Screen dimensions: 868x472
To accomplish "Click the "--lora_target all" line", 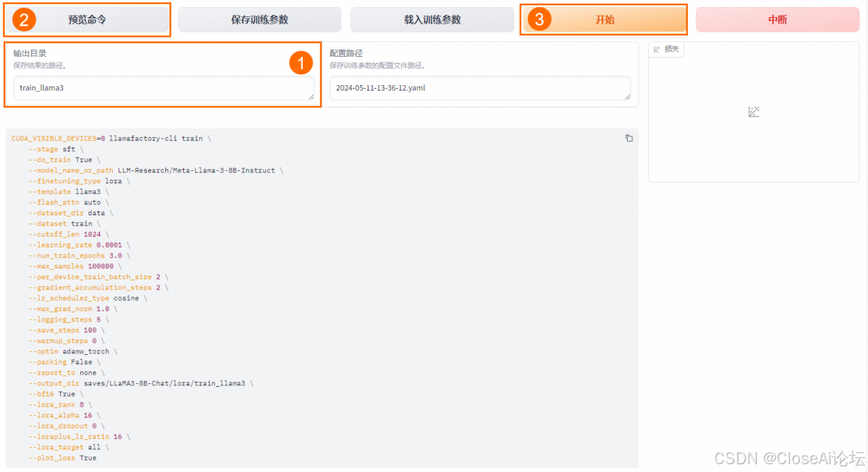I will [x=68, y=447].
